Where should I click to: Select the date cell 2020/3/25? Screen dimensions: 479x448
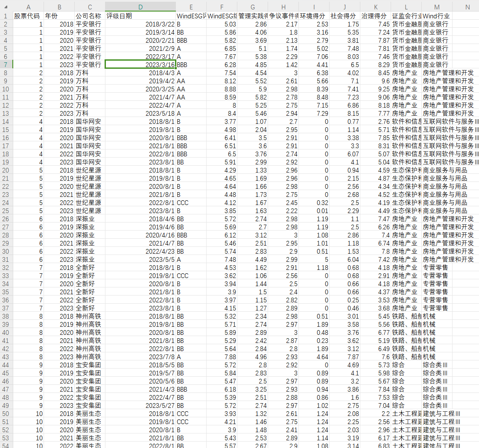click(140, 89)
